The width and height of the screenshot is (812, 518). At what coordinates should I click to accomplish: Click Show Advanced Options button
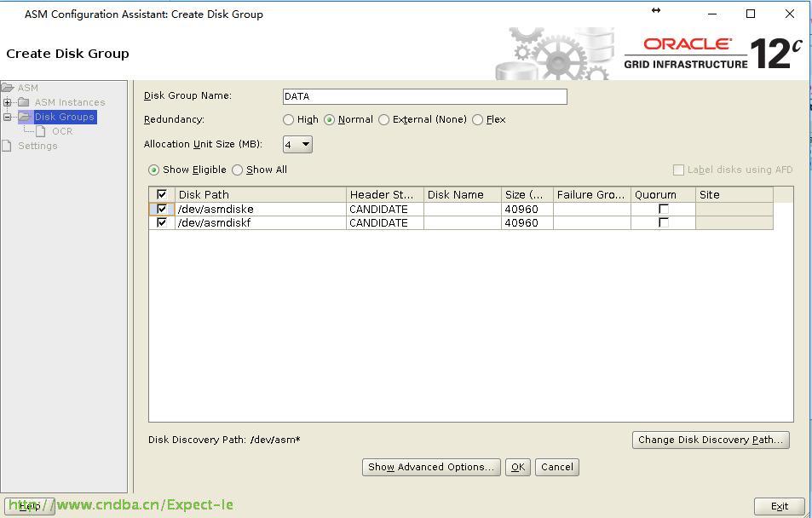coord(431,467)
